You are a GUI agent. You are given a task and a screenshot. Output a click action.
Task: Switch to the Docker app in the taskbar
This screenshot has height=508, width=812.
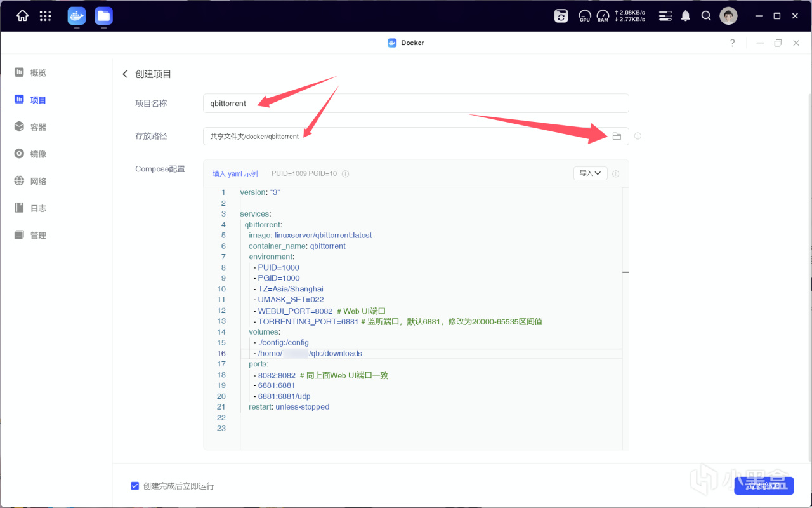pos(77,16)
